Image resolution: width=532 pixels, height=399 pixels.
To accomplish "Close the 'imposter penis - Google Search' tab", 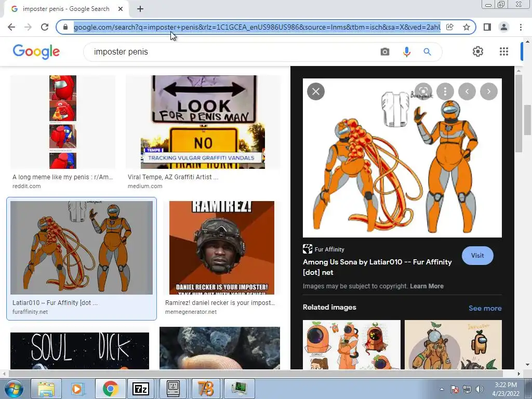I will coord(121,9).
